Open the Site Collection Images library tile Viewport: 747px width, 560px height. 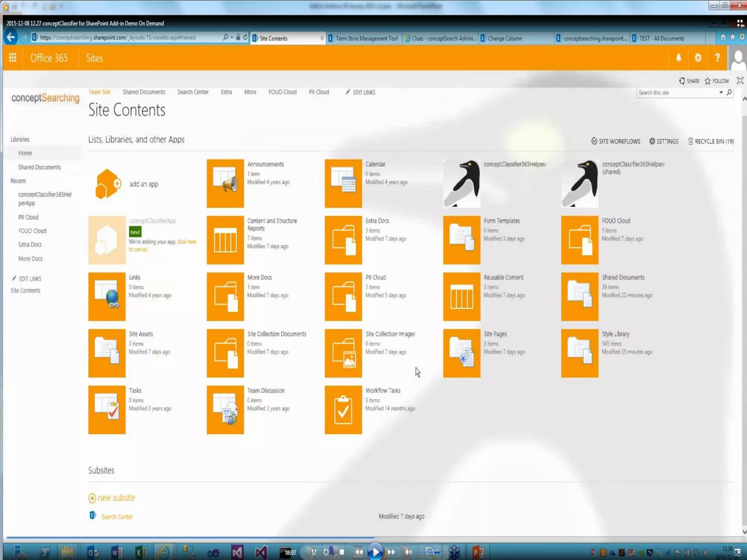[x=343, y=353]
